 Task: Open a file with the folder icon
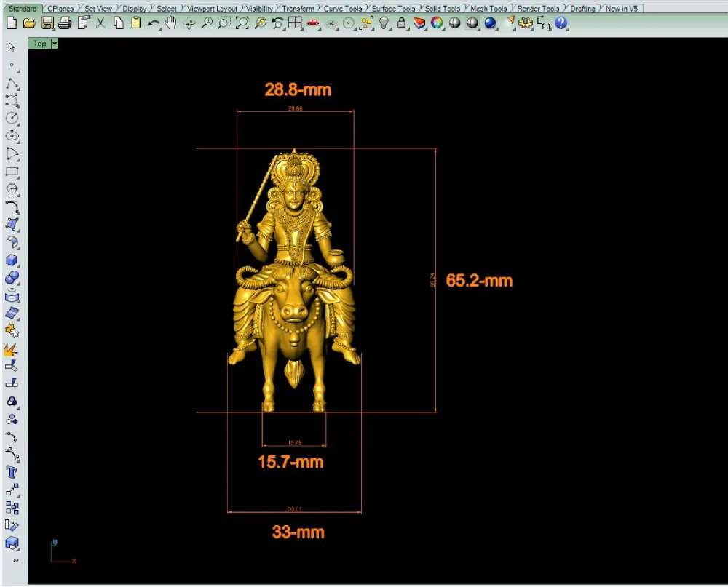tap(29, 23)
